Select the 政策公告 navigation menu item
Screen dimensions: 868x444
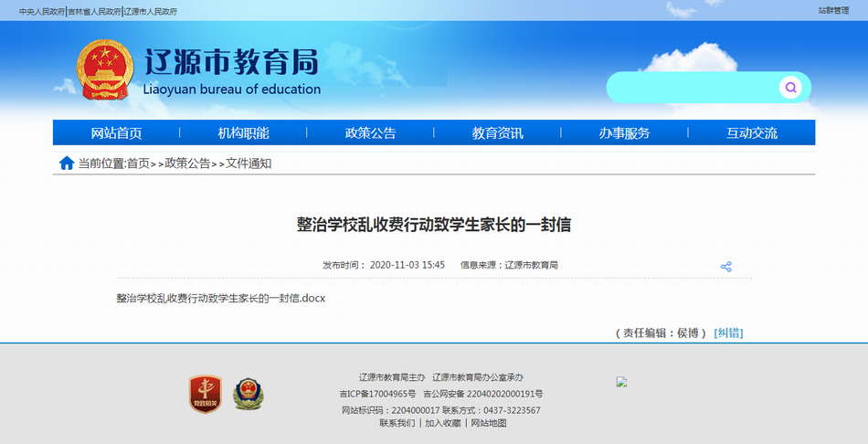370,133
